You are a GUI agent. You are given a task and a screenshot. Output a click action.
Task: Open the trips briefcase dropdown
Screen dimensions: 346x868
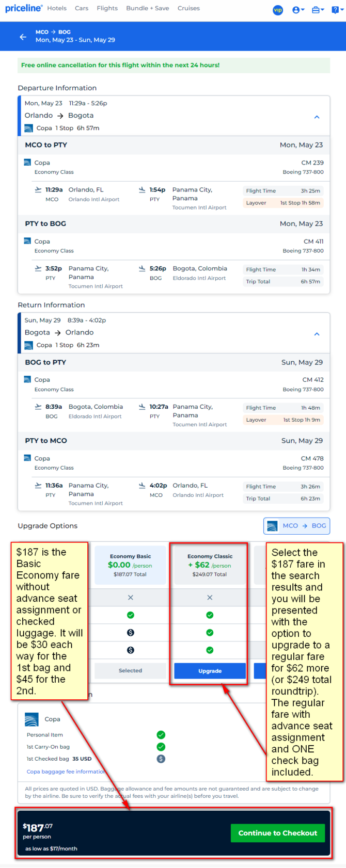pos(318,10)
